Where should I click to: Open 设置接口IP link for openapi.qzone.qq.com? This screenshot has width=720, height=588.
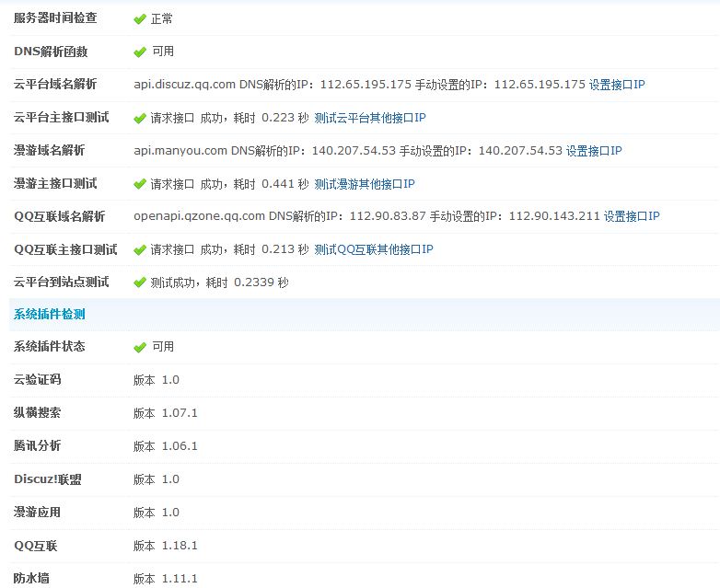tap(632, 216)
